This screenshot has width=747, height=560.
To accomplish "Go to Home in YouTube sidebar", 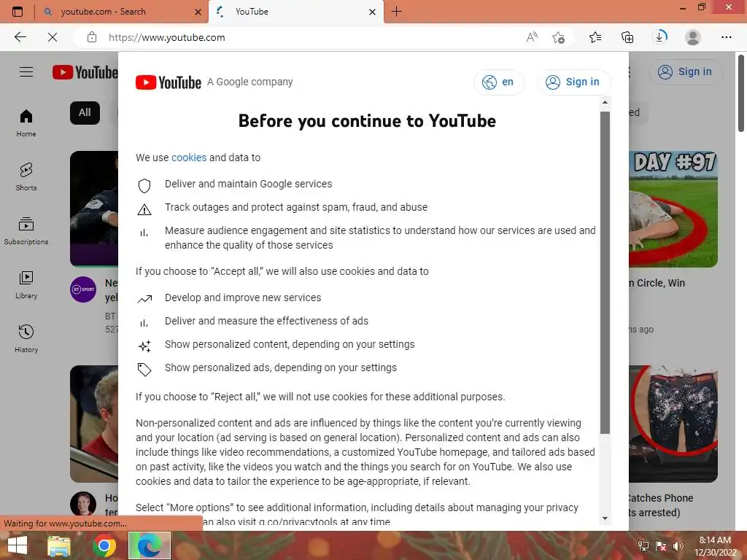I will pos(26,122).
